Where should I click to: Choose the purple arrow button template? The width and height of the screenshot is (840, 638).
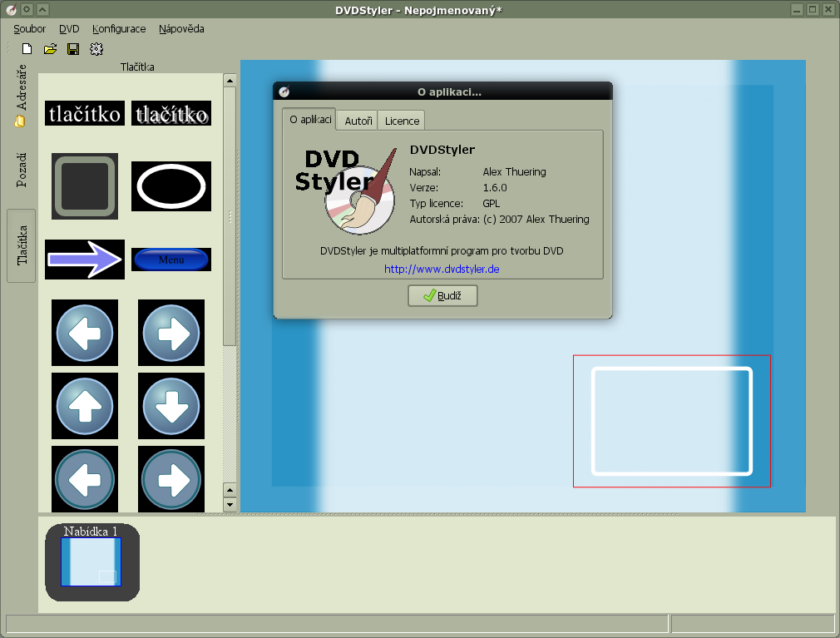(x=85, y=260)
